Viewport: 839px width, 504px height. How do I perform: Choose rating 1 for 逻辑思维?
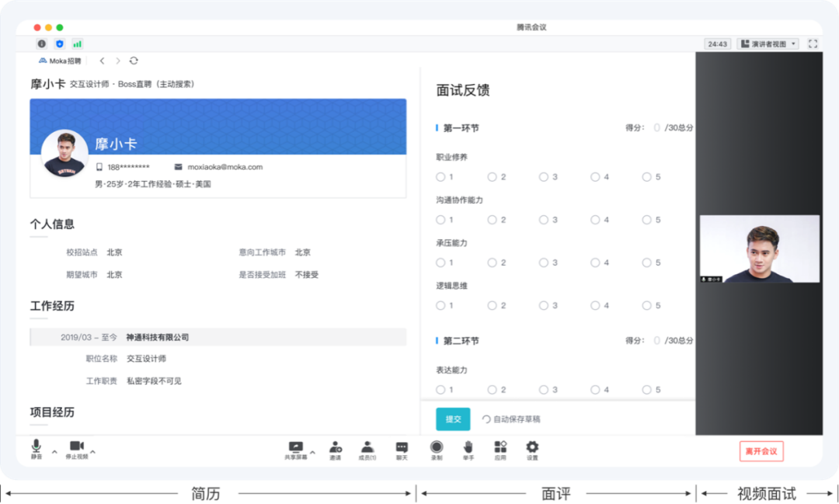coord(440,305)
